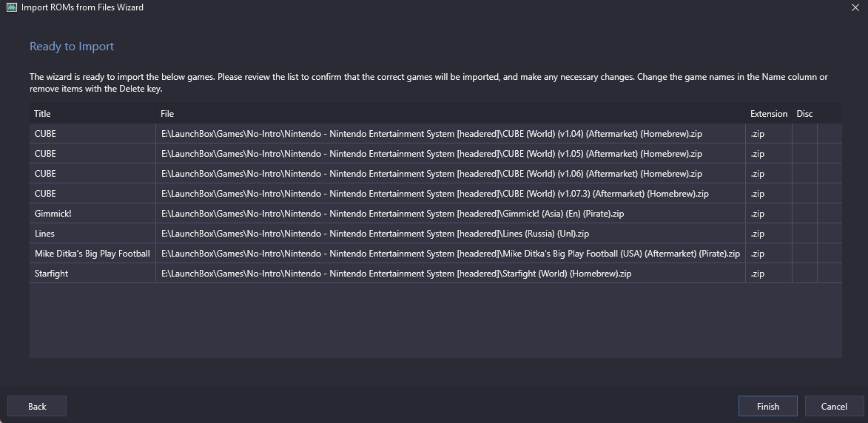Click the CUBE v1.05 title cell
Screen dimensions: 868x423
92,154
